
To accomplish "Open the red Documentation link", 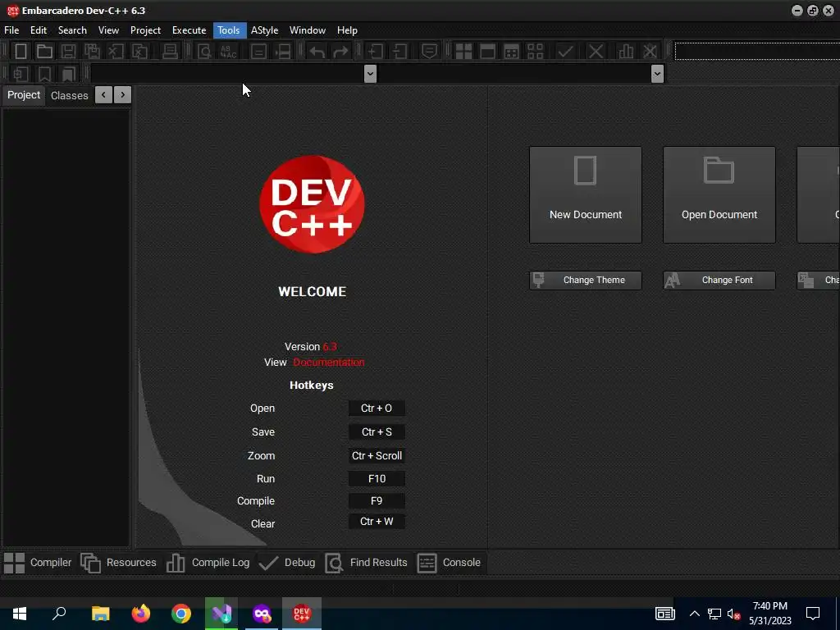I will pyautogui.click(x=329, y=363).
